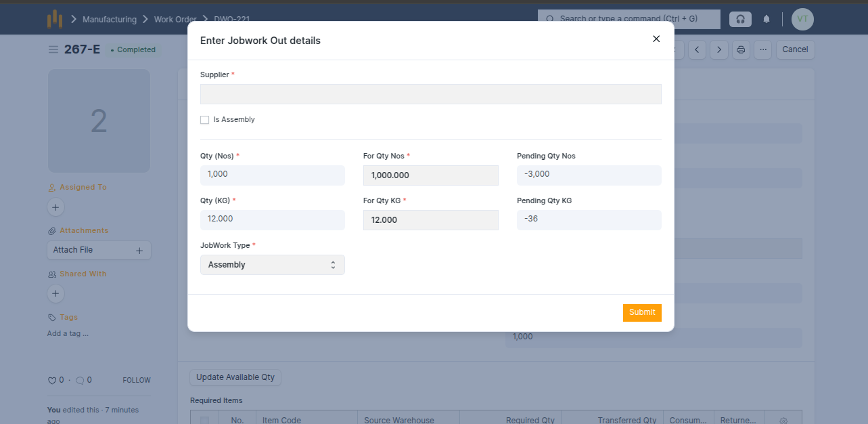Go to next record arrow
Image resolution: width=868 pixels, height=424 pixels.
pos(718,49)
